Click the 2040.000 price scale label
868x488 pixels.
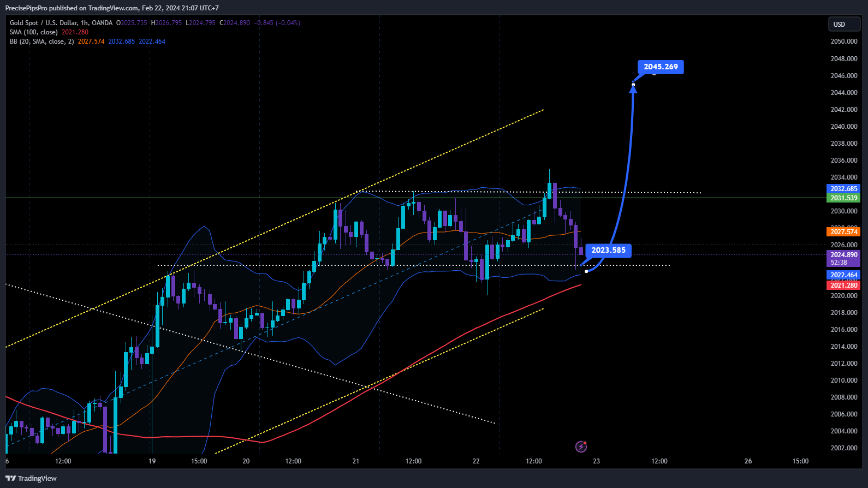click(x=844, y=126)
